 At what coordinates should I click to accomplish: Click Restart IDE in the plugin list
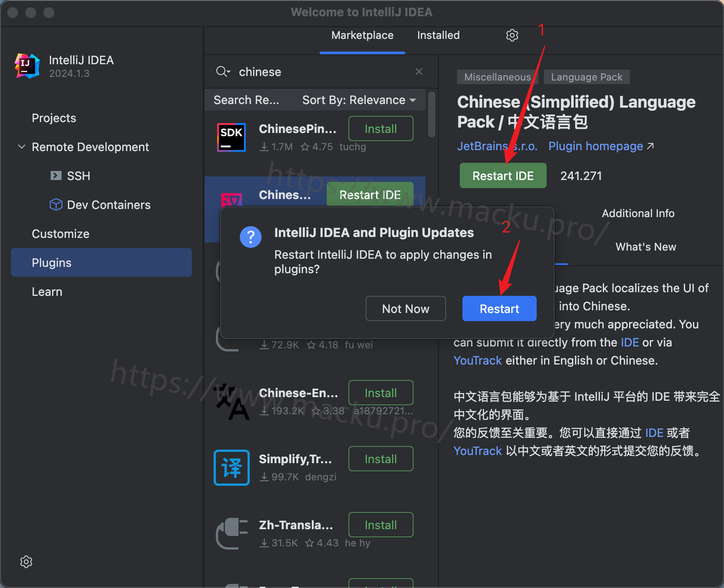(x=370, y=194)
